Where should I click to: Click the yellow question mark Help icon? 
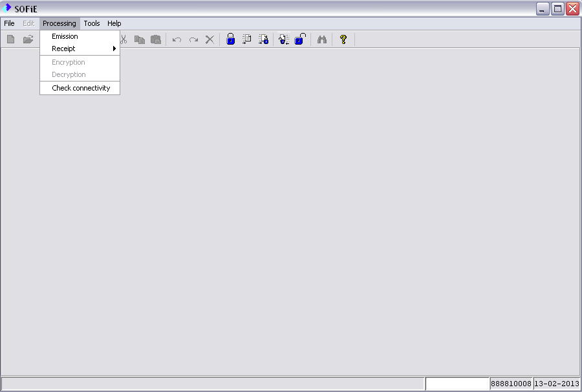point(343,39)
